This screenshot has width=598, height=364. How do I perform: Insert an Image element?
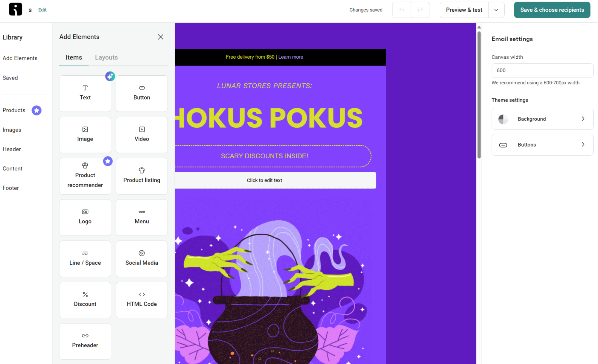85,135
